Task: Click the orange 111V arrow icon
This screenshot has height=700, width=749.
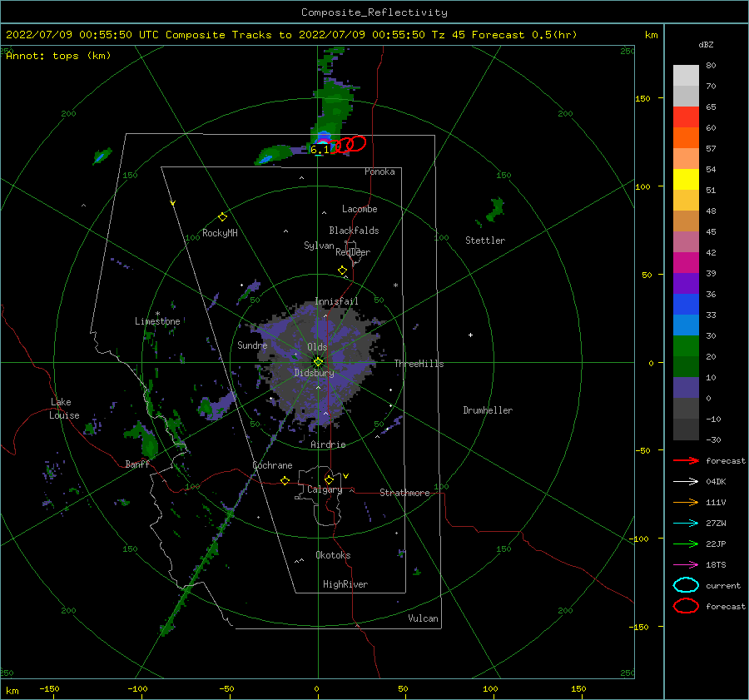Action: [686, 502]
